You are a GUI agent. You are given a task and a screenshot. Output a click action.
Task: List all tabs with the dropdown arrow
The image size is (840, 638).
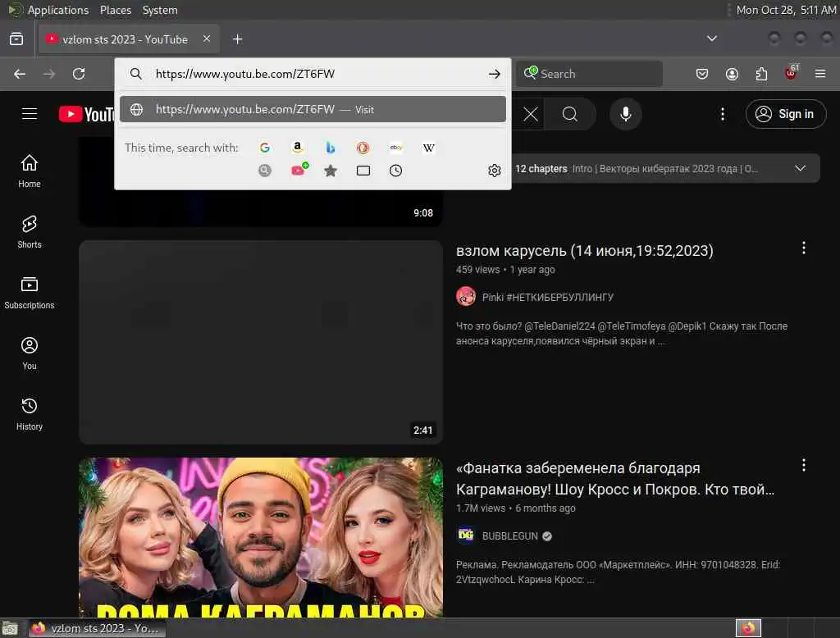712,39
